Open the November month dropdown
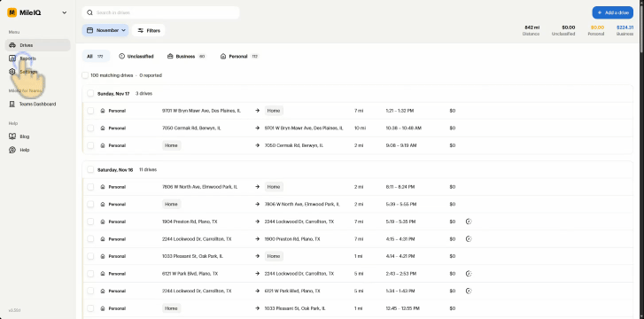Screen dimensions: 644x319 [105, 30]
